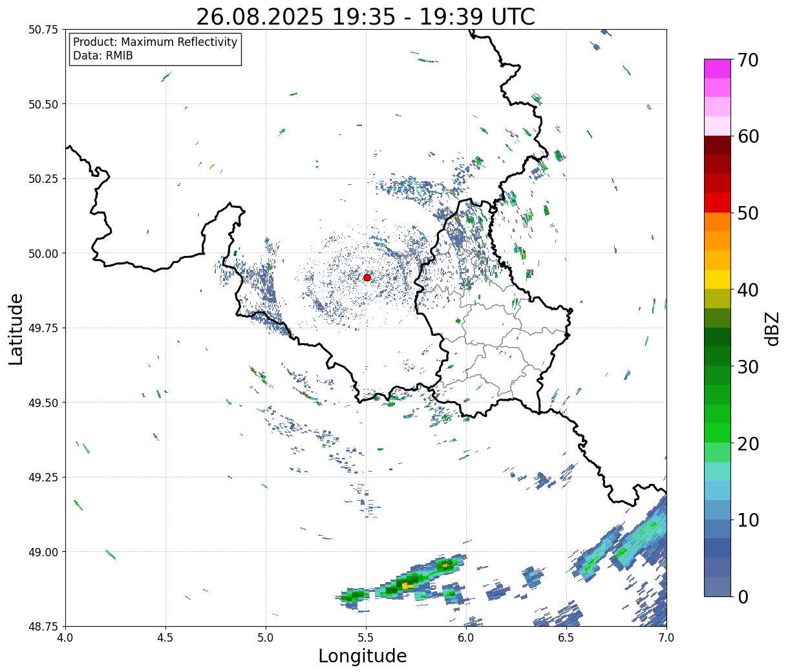Click the 6.0 longitude tick label
The width and height of the screenshot is (788, 672).
point(466,638)
